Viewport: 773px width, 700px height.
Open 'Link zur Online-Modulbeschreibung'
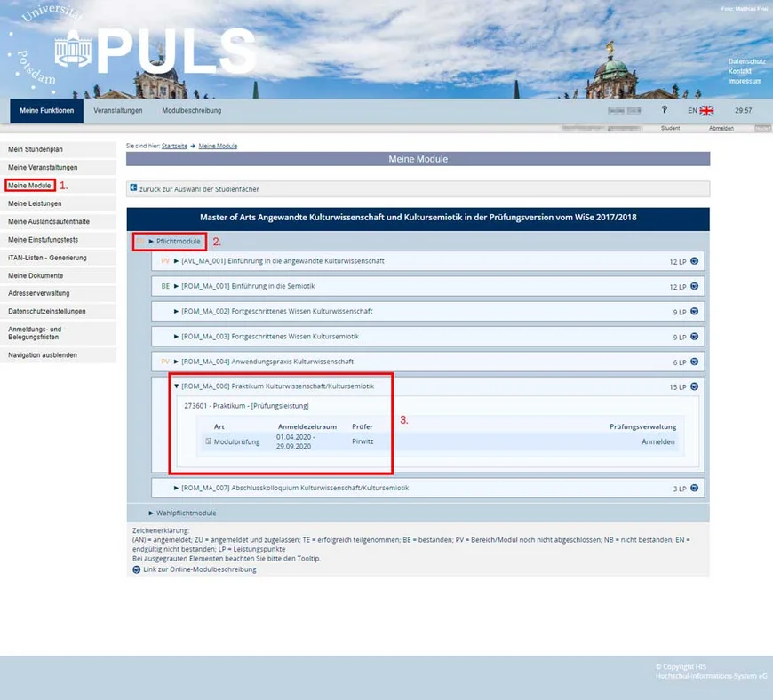pyautogui.click(x=200, y=569)
